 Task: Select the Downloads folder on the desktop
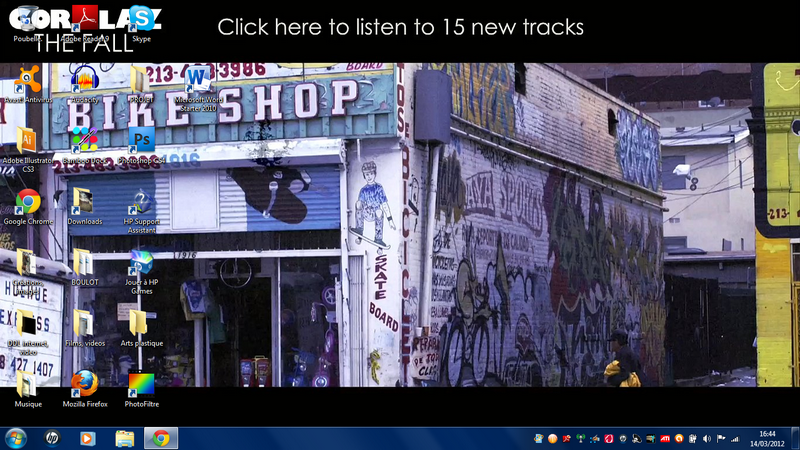[85, 206]
